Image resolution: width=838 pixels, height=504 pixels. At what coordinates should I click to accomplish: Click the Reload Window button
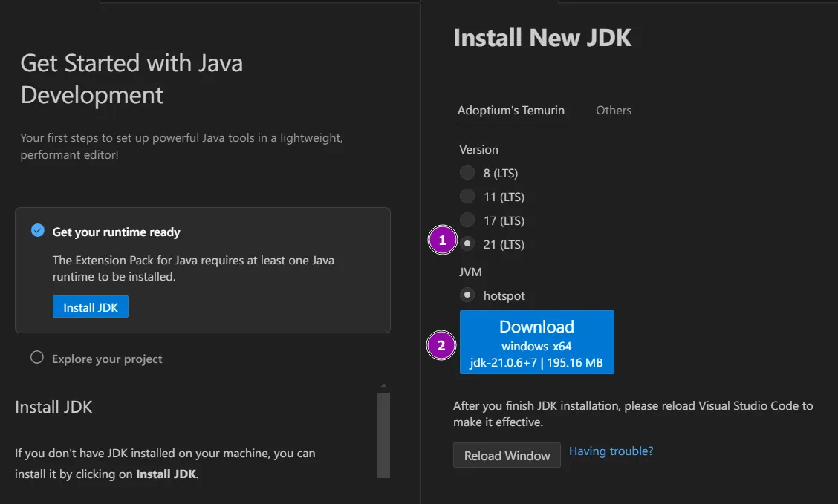pos(507,456)
